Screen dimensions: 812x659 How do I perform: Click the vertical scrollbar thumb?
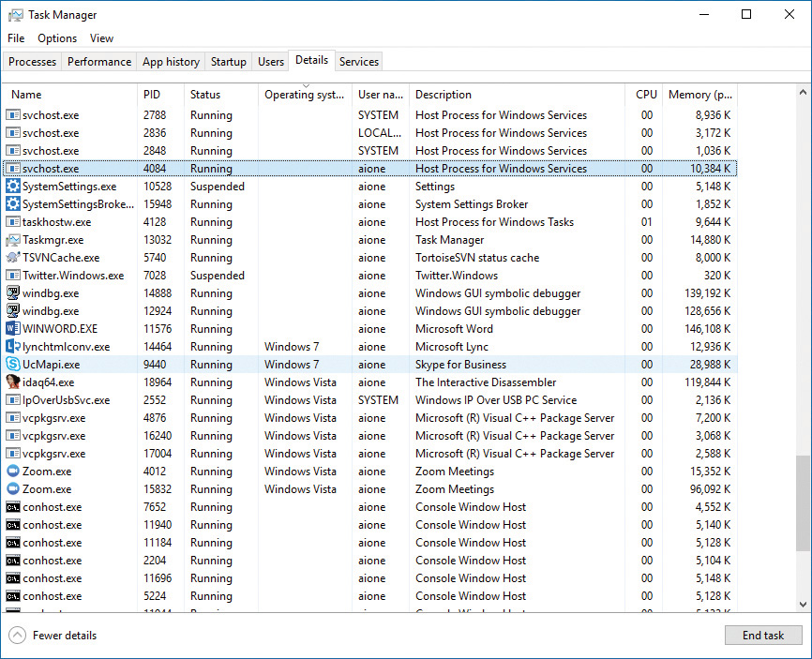pos(803,503)
